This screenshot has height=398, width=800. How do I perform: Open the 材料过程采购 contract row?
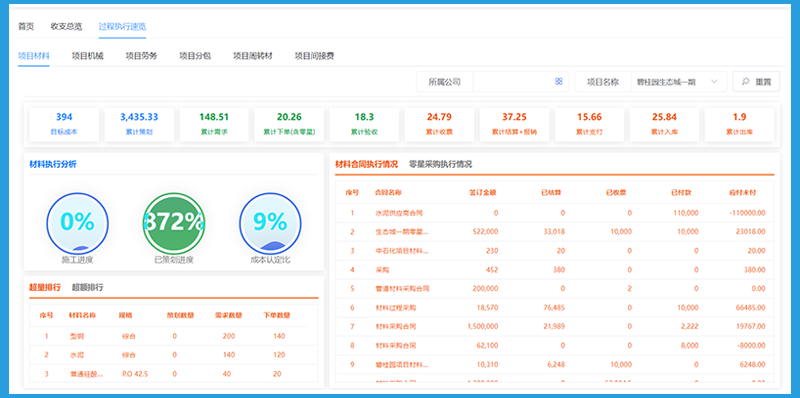click(555, 308)
